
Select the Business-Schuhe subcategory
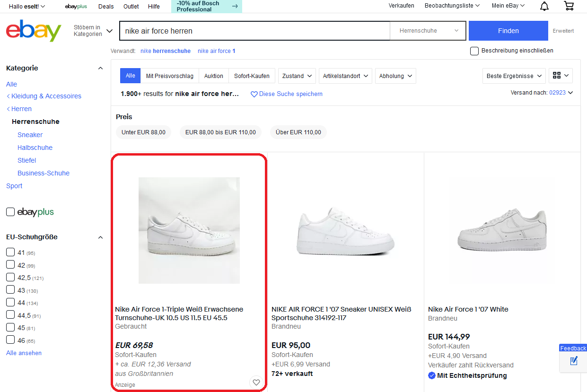point(44,173)
